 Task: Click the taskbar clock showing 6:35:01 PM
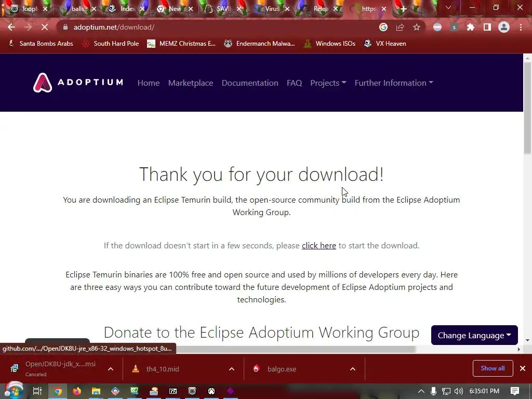[x=484, y=391]
